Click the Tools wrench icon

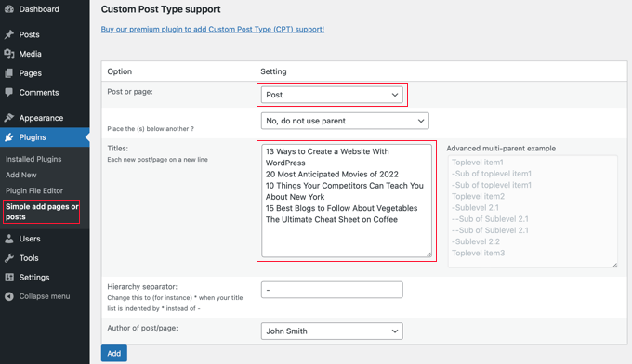9,258
